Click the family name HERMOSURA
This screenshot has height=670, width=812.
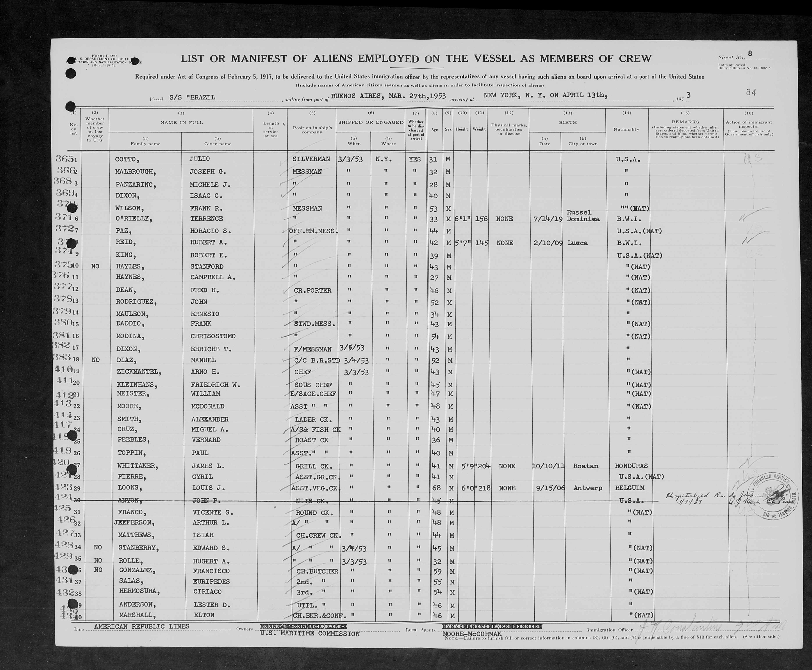(x=139, y=591)
